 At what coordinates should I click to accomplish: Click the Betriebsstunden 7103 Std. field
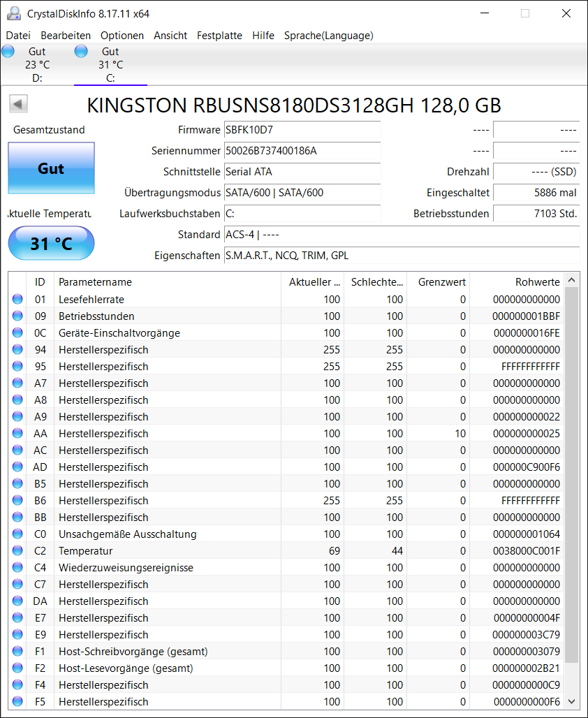[536, 214]
